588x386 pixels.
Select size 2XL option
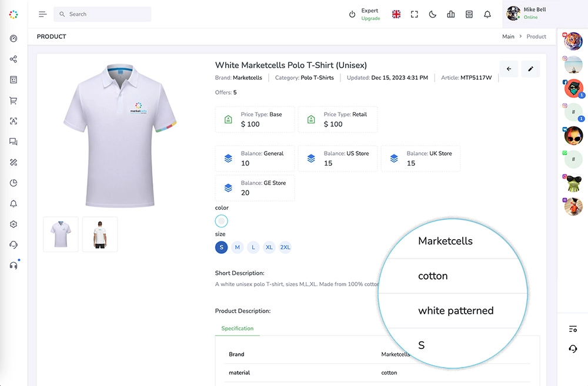click(x=285, y=247)
